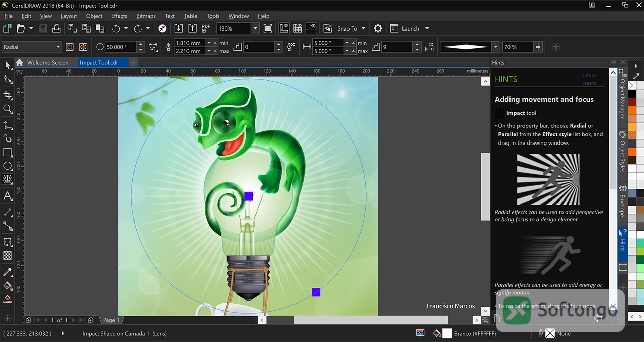The image size is (644, 342).
Task: Toggle the show guidelines button
Action: [312, 28]
